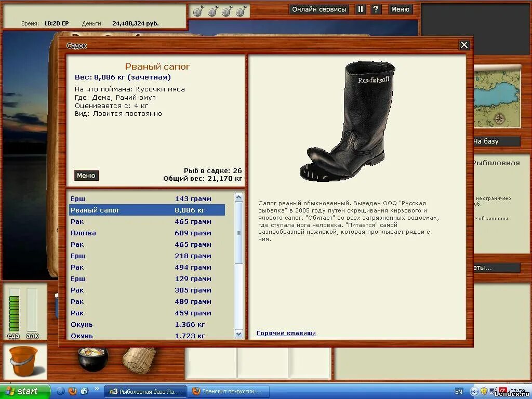Click the На базу button
The width and height of the screenshot is (532, 399).
497,141
